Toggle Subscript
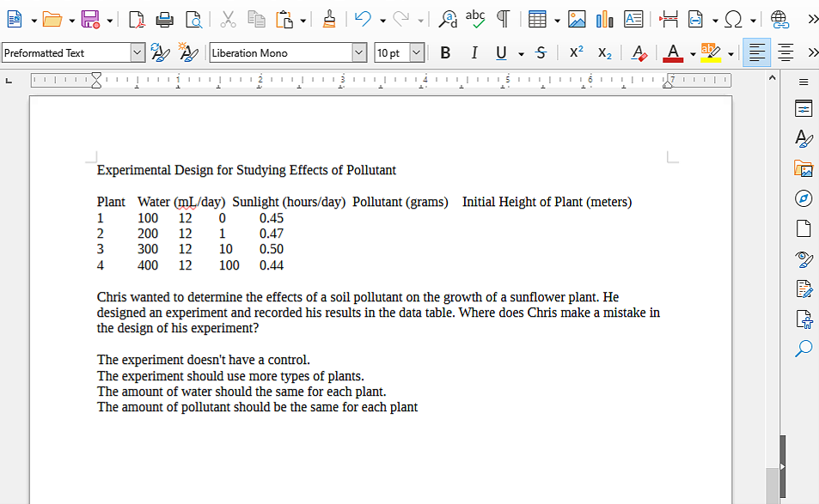This screenshot has height=504, width=819. tap(605, 52)
